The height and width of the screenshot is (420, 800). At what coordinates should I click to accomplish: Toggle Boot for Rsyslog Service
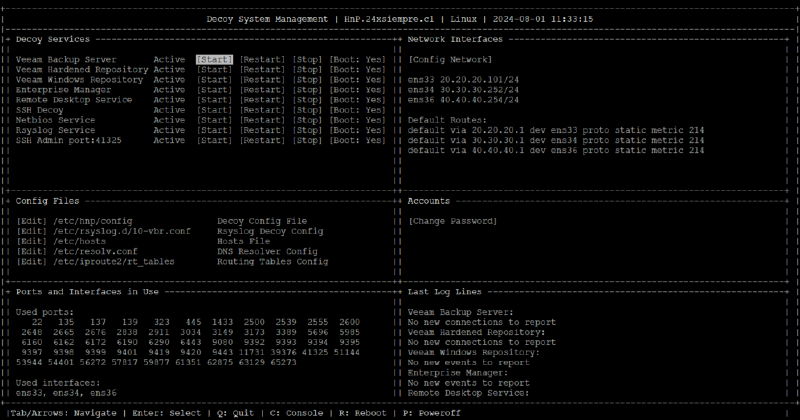[x=357, y=130]
